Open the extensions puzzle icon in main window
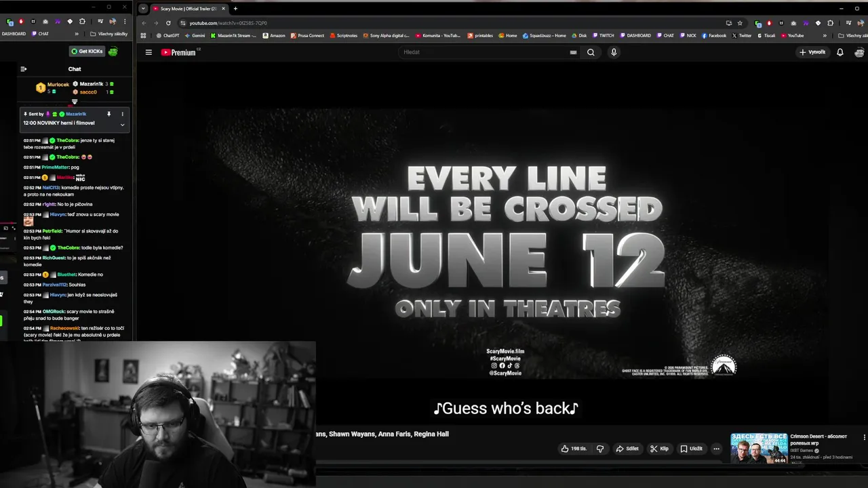This screenshot has height=488, width=868. coord(829,23)
